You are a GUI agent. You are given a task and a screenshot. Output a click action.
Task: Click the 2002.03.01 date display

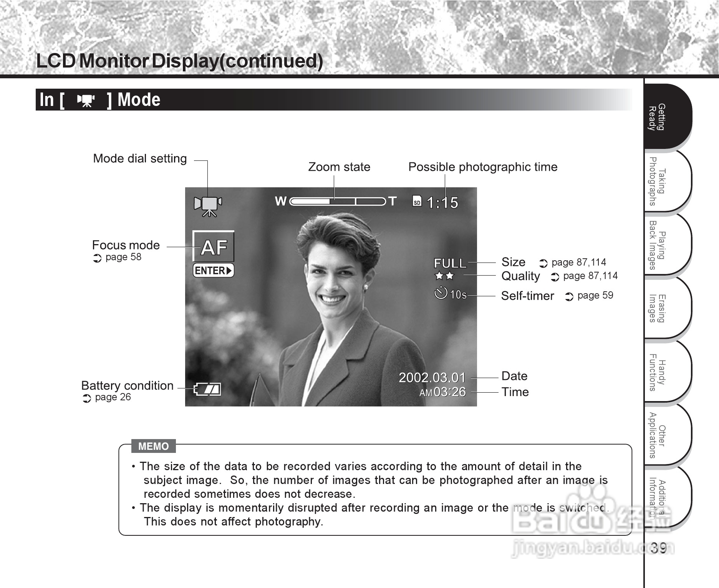[432, 378]
